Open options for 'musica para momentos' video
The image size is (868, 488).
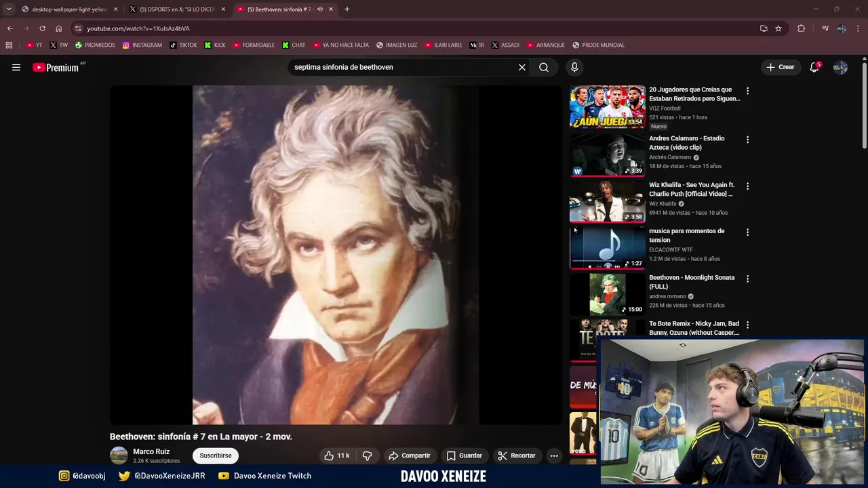[x=747, y=232]
